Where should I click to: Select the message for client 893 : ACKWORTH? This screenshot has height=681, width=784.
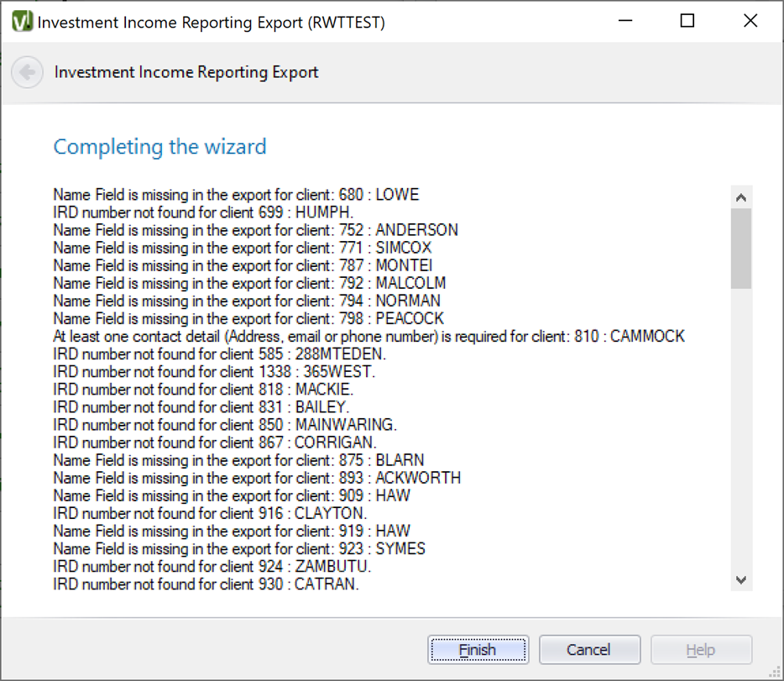tap(257, 478)
